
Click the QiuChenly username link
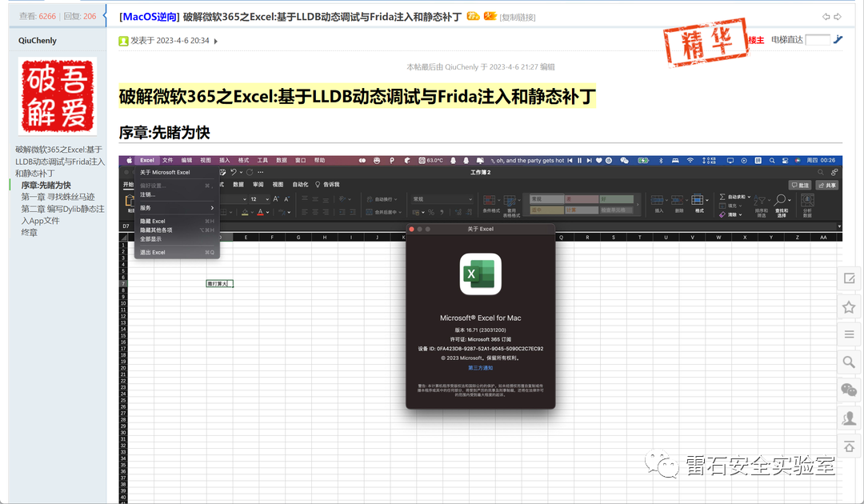pos(38,40)
